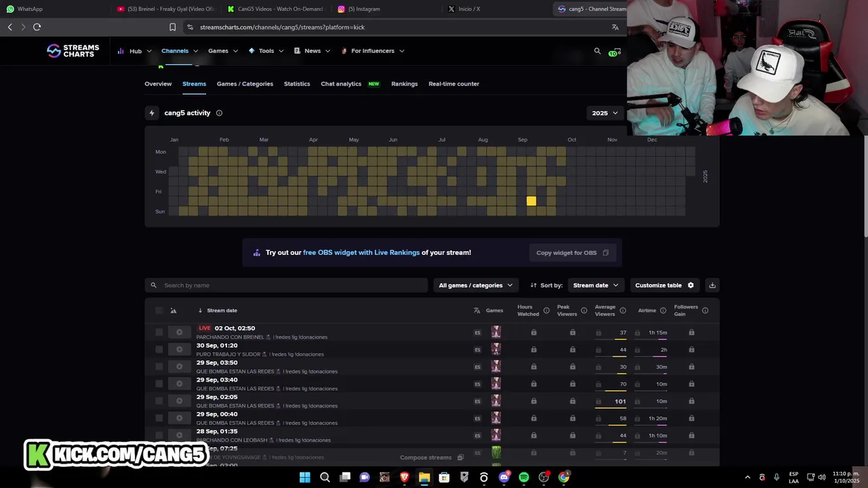Follow the free OBS widget with Live Rankings link
The width and height of the screenshot is (868, 488).
(x=361, y=253)
